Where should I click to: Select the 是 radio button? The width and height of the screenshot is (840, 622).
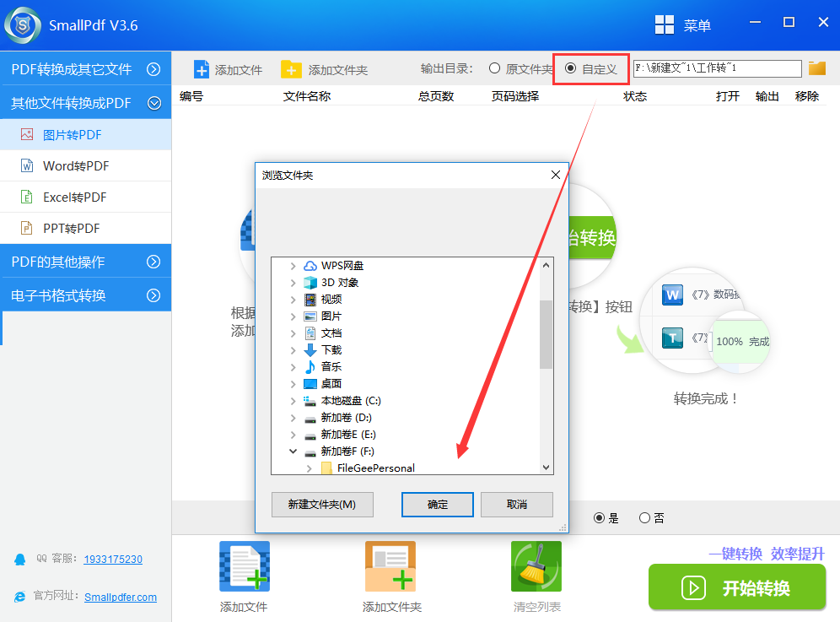[600, 518]
